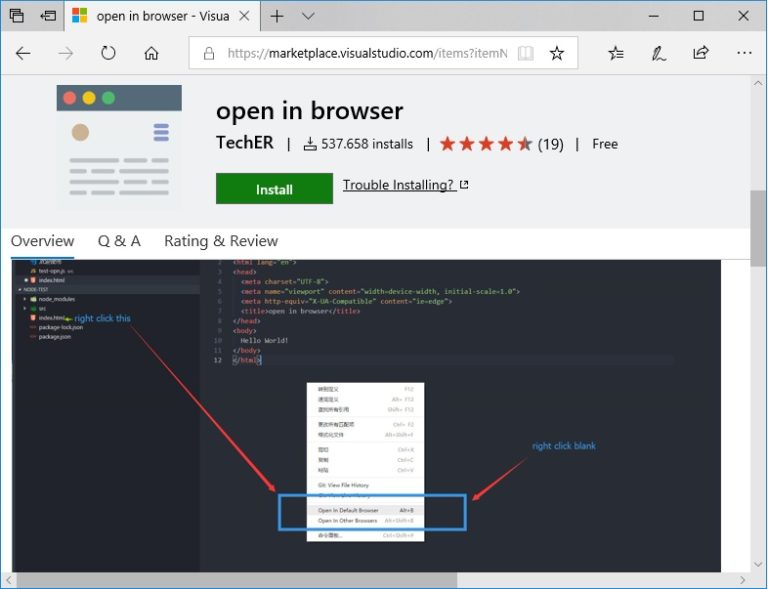Open the Rating & Review tab
This screenshot has width=768, height=589.
221,241
